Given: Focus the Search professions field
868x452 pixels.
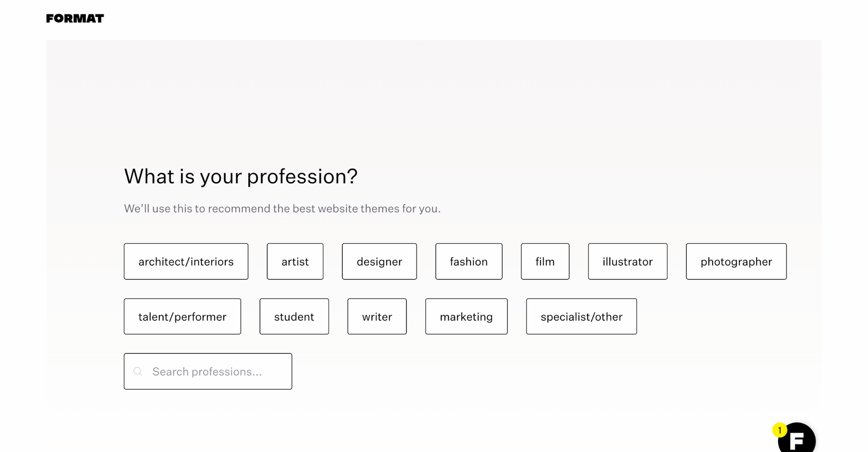Looking at the screenshot, I should pyautogui.click(x=217, y=372).
